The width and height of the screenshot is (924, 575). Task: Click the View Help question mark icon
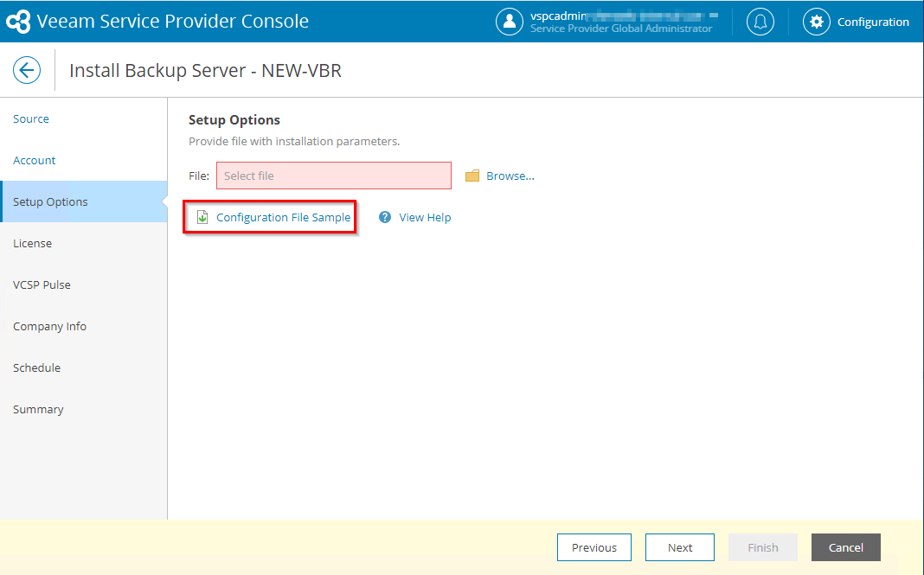pyautogui.click(x=385, y=217)
